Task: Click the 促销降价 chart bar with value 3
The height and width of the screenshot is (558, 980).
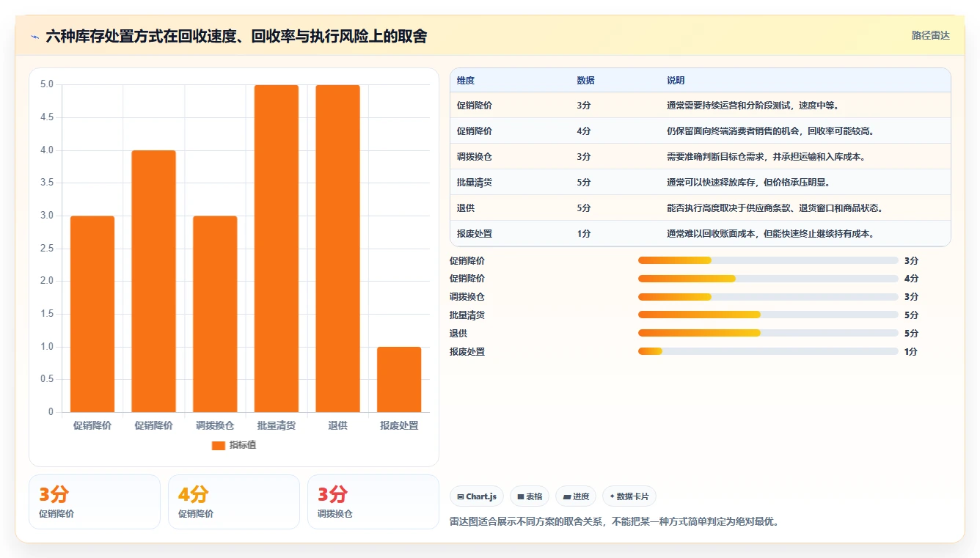Action: 92,314
